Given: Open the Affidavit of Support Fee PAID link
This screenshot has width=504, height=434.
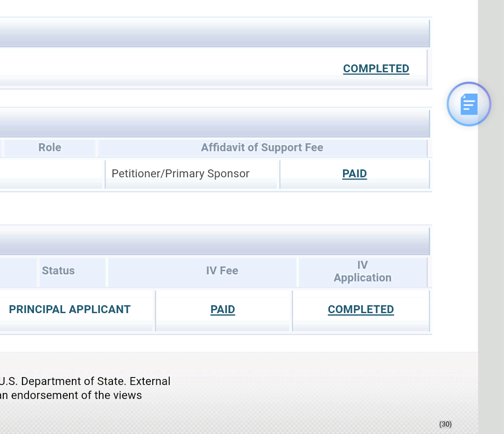Looking at the screenshot, I should [x=355, y=174].
